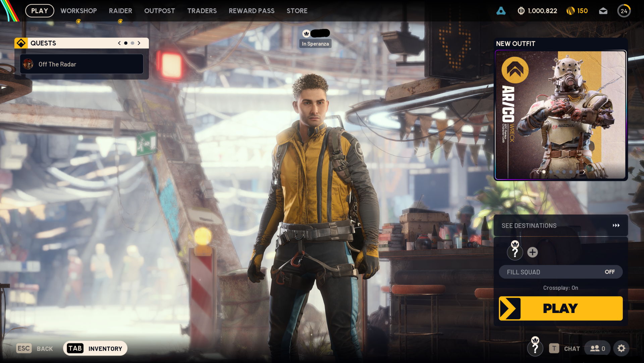Click the In Speranza status tag
644x363 pixels.
[x=315, y=44]
